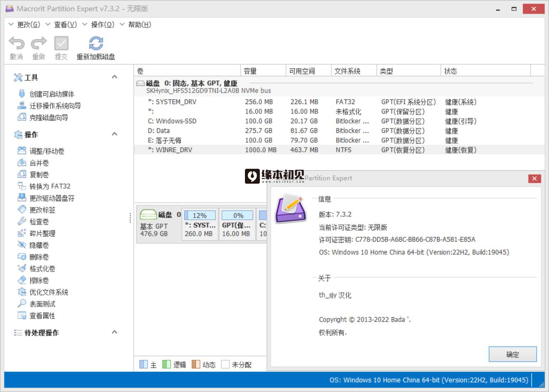Screen dimensions: 549x392
Task: Click the application icon in title bar
Action: 10,9
